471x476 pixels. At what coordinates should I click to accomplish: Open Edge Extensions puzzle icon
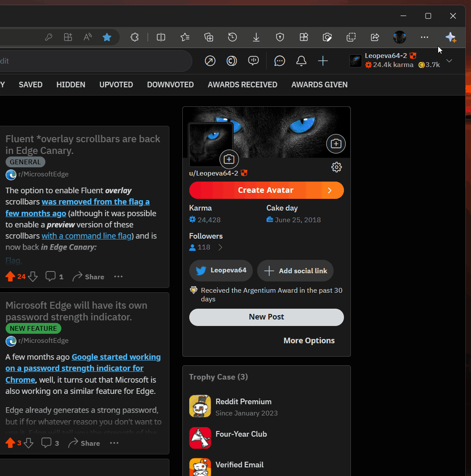point(134,38)
